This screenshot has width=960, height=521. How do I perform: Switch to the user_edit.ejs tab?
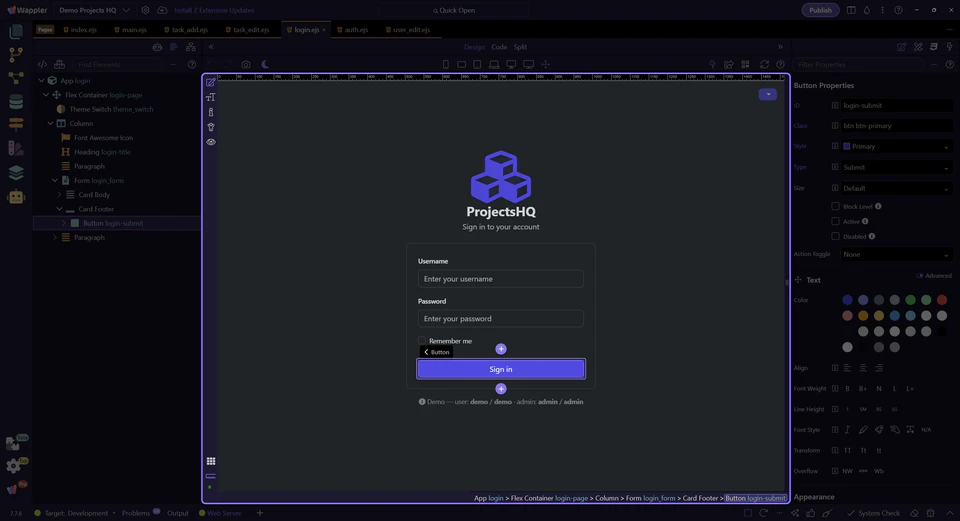click(x=408, y=29)
